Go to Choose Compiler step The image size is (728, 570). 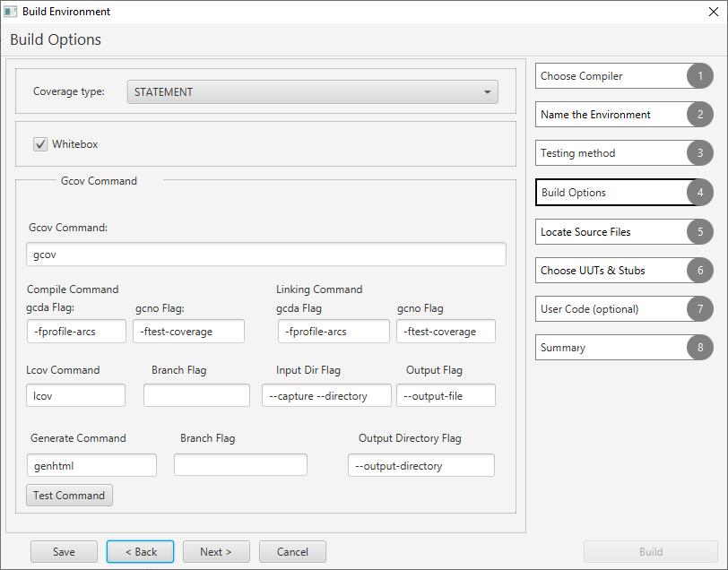pyautogui.click(x=623, y=76)
